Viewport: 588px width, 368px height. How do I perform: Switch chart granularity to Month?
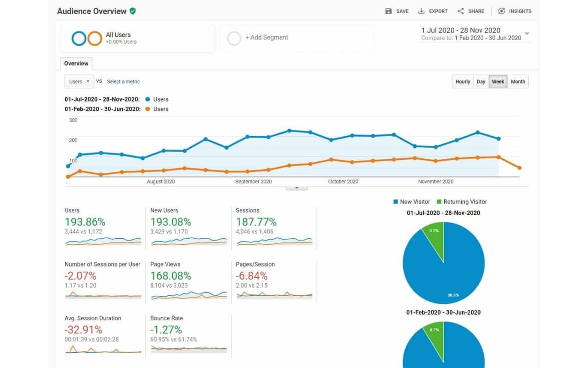518,81
